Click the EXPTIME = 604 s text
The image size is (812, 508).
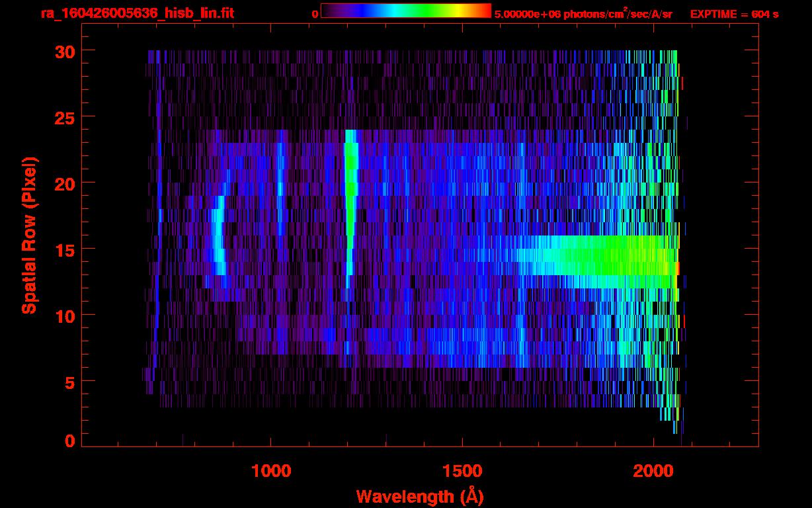point(734,14)
